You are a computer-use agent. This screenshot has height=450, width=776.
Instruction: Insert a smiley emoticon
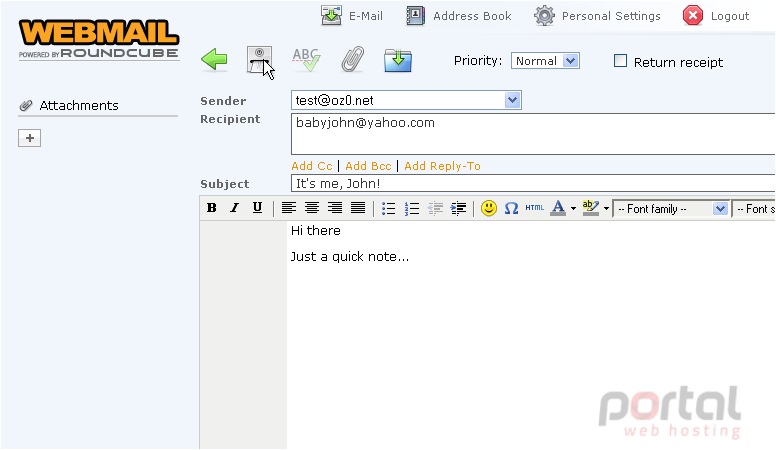489,208
